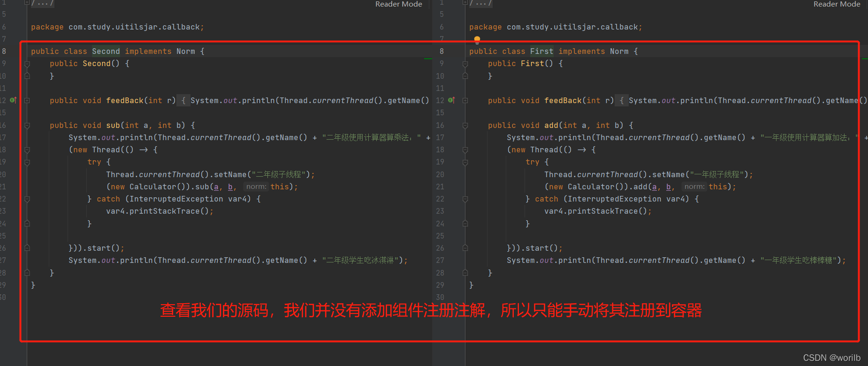Click the implements-method gutter icon in First class
Screen dimensions: 868x366
[x=451, y=100]
